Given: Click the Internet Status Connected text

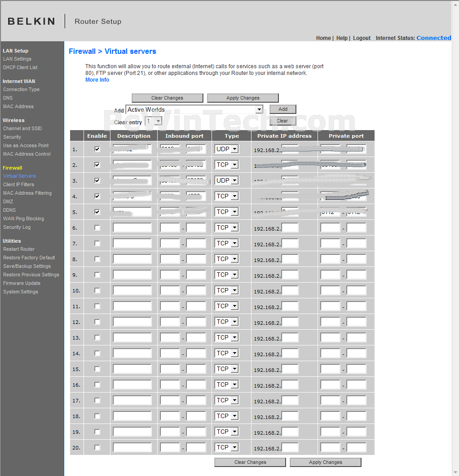Looking at the screenshot, I should [x=434, y=38].
